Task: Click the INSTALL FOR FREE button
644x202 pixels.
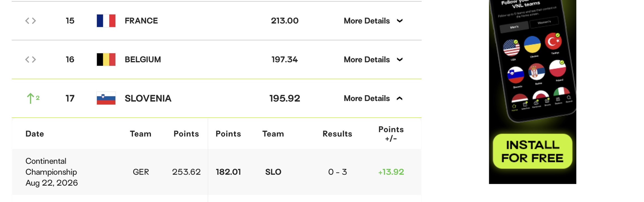Action: click(532, 151)
